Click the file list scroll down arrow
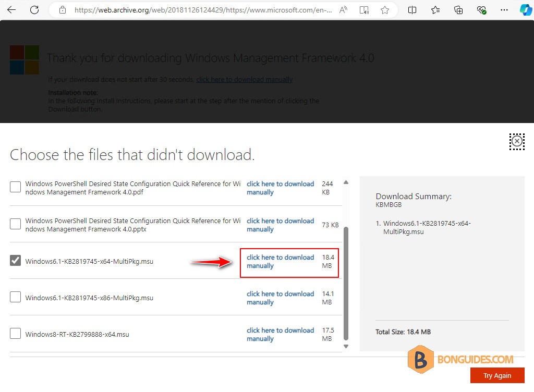 pos(346,347)
